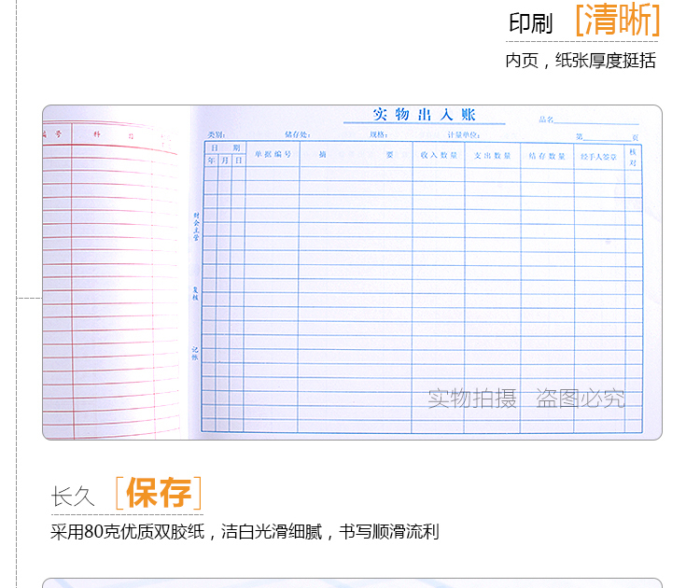Click the 单据编号 column header

point(273,154)
